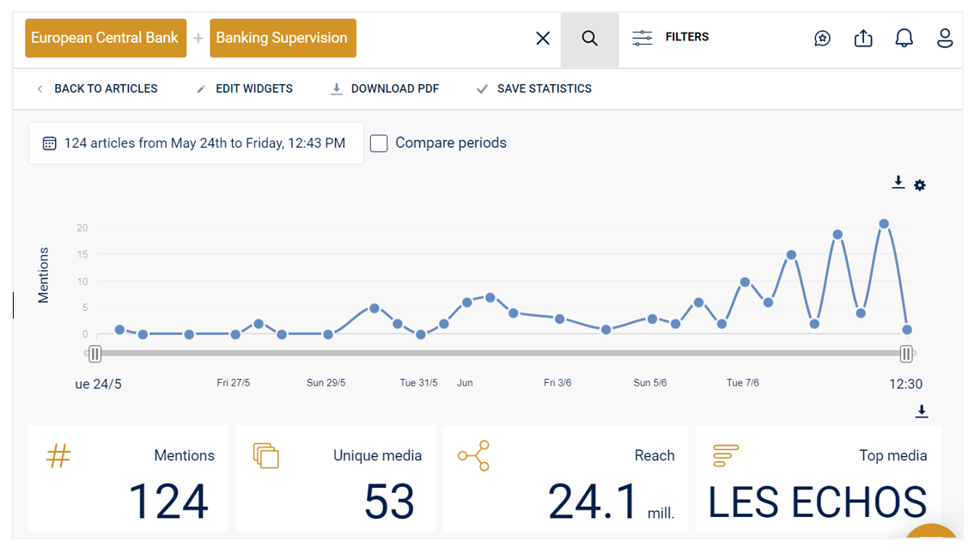
Task: Click the calendar icon in the date selector
Action: (49, 143)
